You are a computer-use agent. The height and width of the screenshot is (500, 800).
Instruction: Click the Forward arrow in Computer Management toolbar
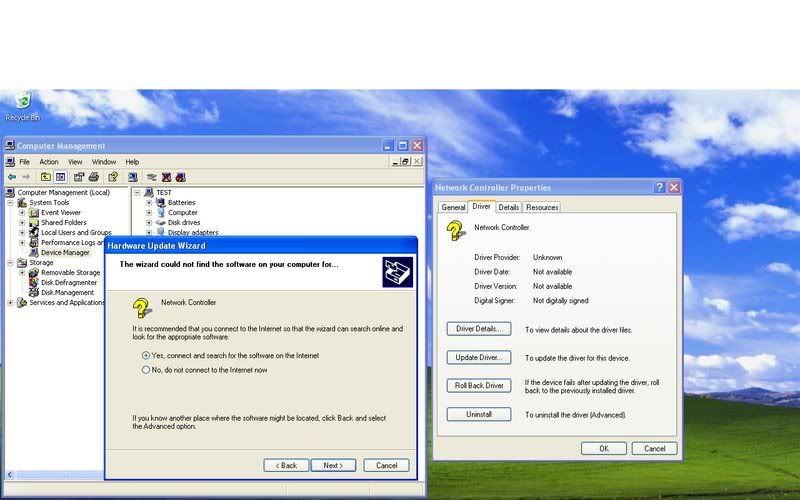26,177
